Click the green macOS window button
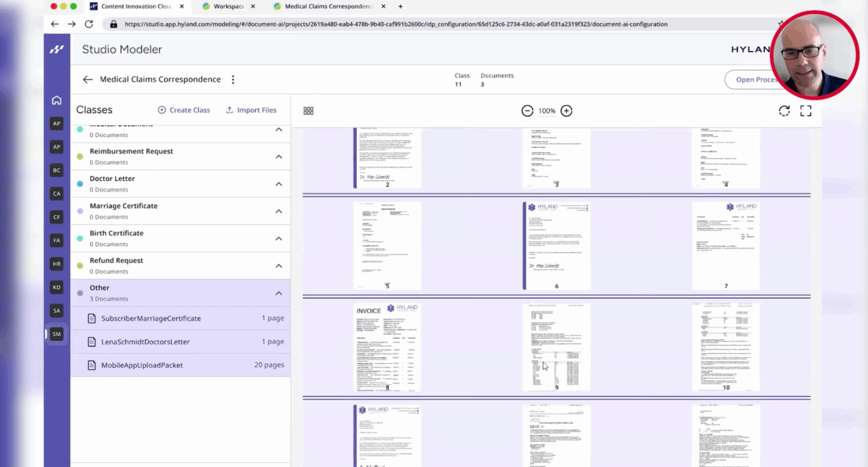The height and width of the screenshot is (467, 868). click(x=73, y=6)
